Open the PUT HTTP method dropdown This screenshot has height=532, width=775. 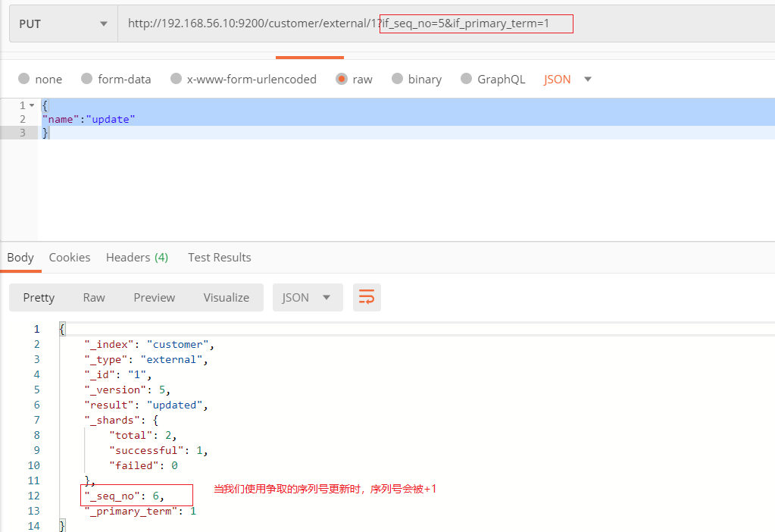(64, 23)
